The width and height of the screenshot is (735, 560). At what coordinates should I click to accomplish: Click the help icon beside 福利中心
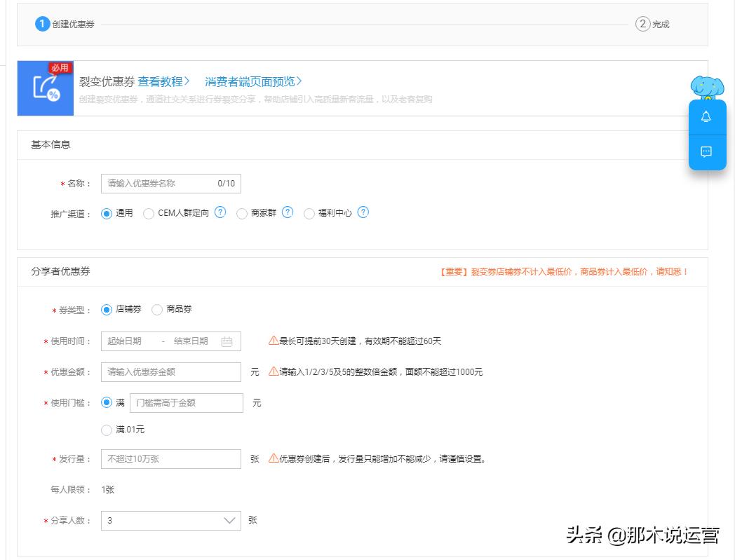[363, 212]
